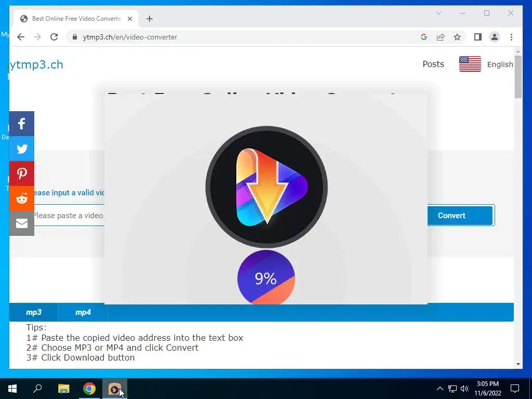Bookmark this tab with star icon
This screenshot has height=399, width=532.
(x=457, y=37)
